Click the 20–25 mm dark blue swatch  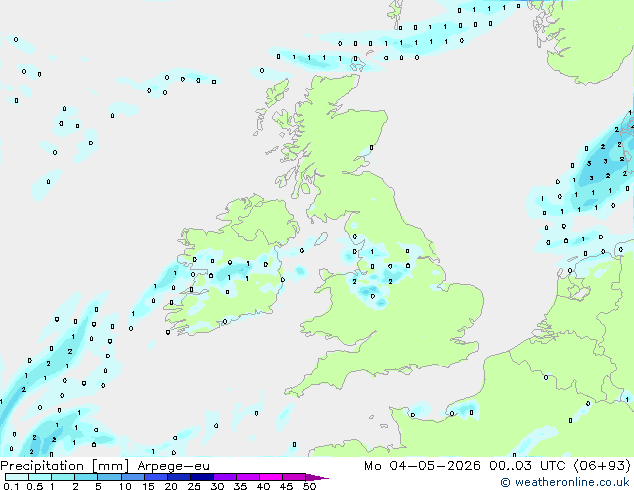pos(178,477)
